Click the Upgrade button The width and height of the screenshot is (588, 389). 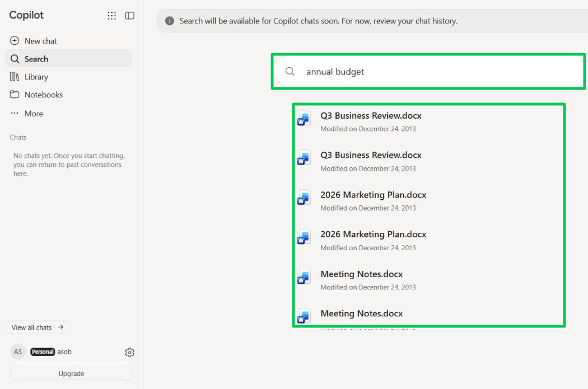tap(72, 373)
